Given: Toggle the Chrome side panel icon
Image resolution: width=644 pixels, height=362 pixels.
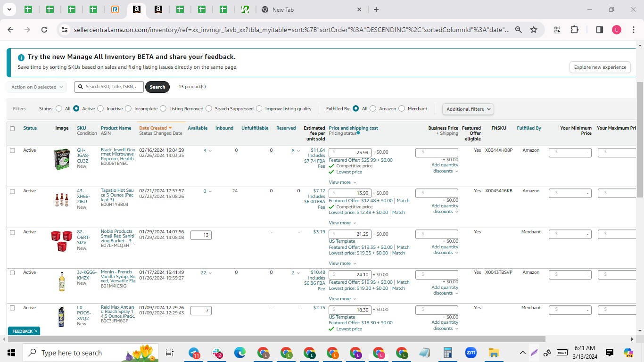Looking at the screenshot, I should (600, 30).
